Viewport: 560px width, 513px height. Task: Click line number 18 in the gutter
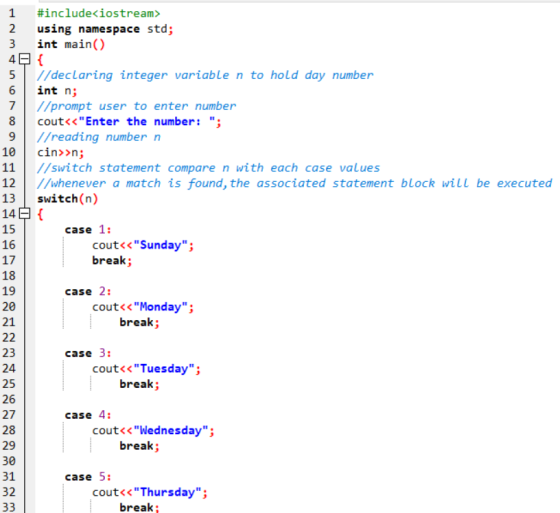coord(9,276)
